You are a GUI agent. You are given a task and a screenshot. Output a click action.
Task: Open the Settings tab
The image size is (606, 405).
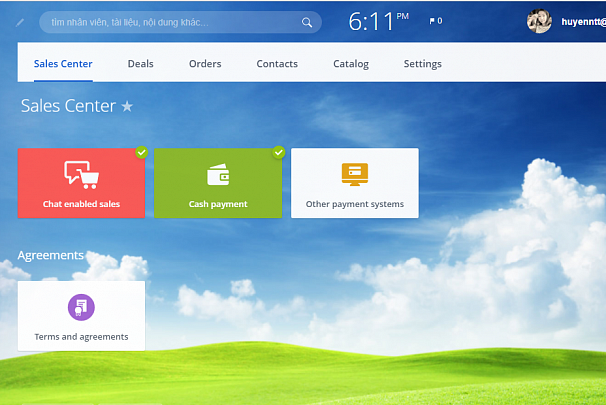422,64
